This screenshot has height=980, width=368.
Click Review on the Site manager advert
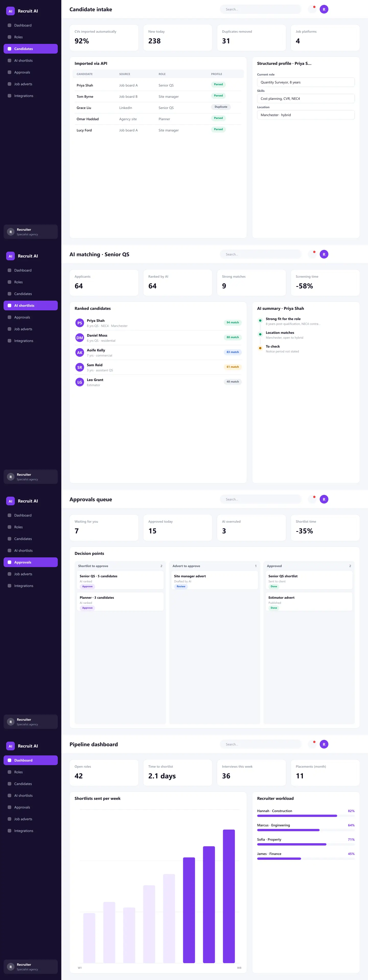coord(181,586)
